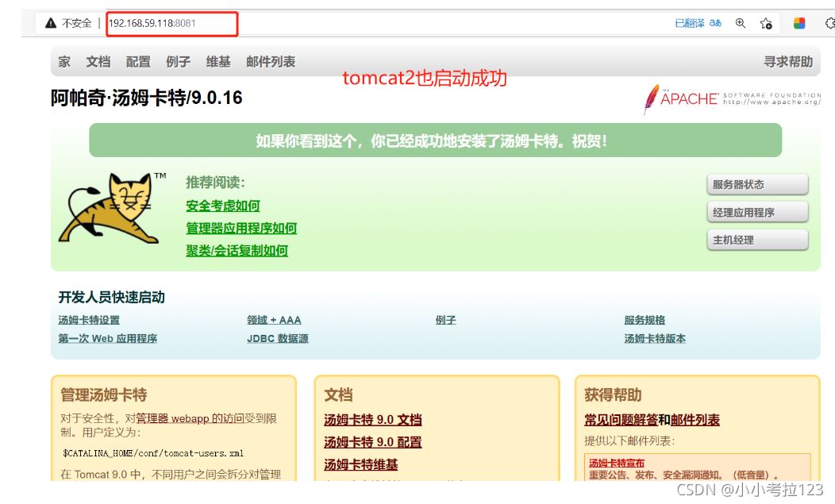This screenshot has height=504, width=835.
Task: Click the 已翻译 text in address bar
Action: [x=690, y=23]
